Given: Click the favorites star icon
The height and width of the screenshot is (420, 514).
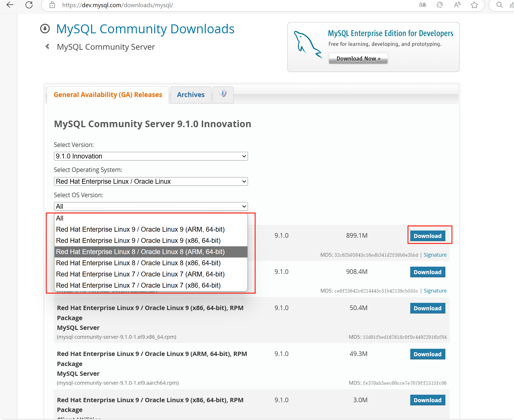Looking at the screenshot, I should click(474, 5).
